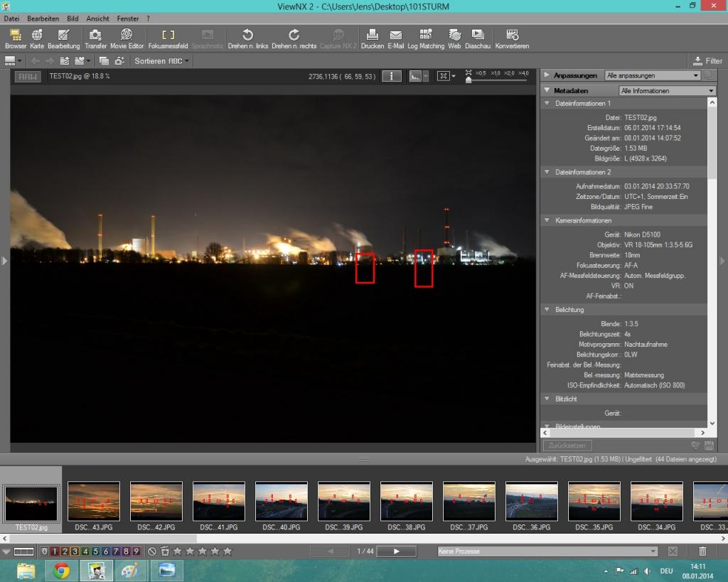
Task: Select thumbnail DSC...43.JPG
Action: pyautogui.click(x=94, y=501)
